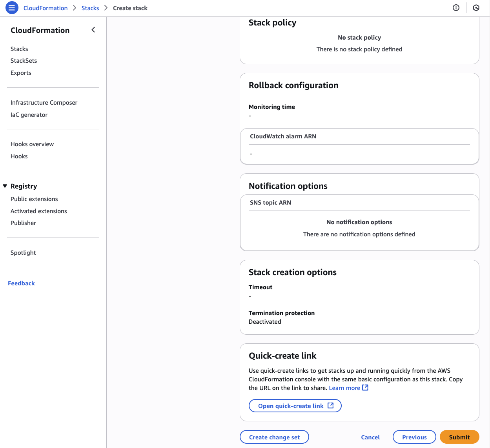The image size is (490, 448).
Task: Follow the Learn more link
Action: click(x=344, y=388)
